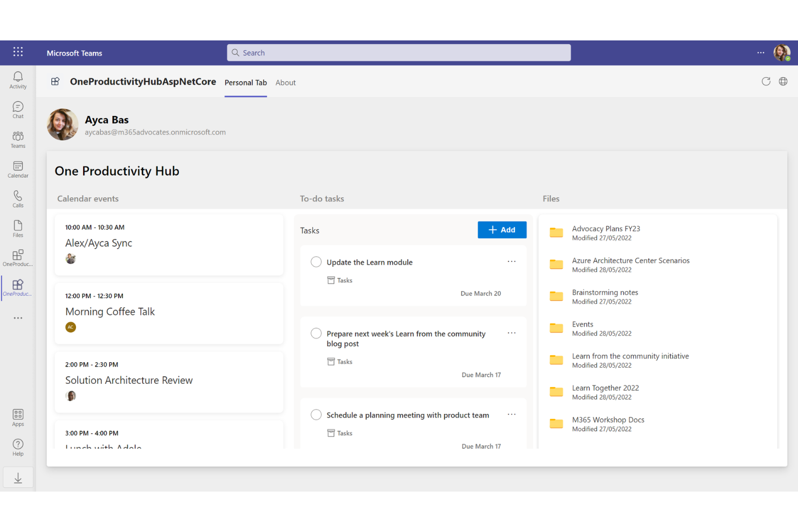Open Brainstorming notes folder icon
This screenshot has width=798, height=532.
[x=556, y=296]
